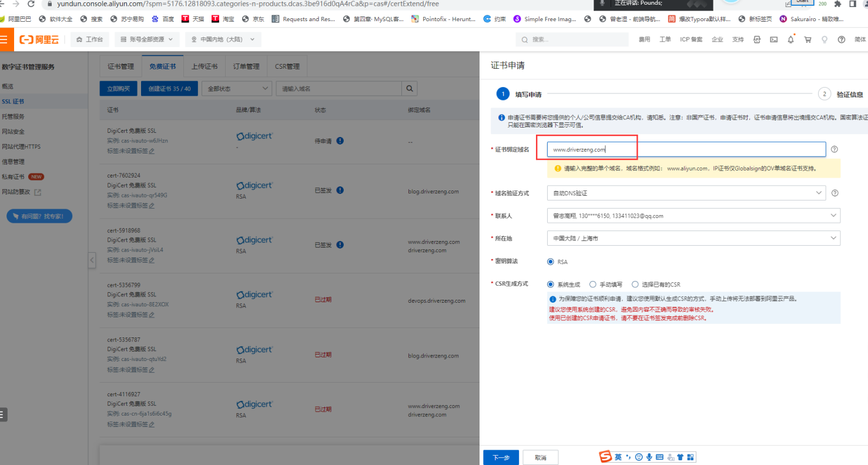The width and height of the screenshot is (868, 465).
Task: Click the lightbulb icon in the header
Action: pos(825,40)
